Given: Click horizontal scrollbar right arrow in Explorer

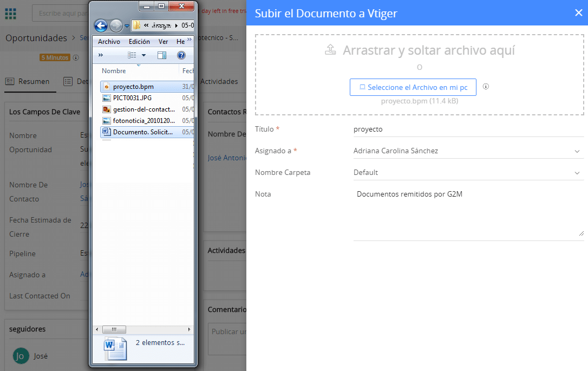Looking at the screenshot, I should tap(190, 329).
